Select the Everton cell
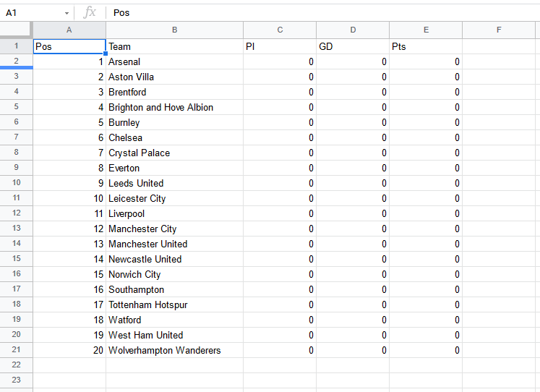Screen dimensions: 540x392 pos(175,168)
